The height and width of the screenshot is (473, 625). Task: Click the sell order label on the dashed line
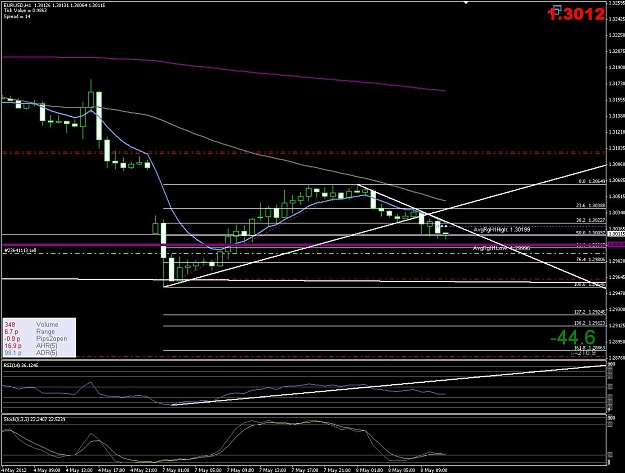(20, 250)
